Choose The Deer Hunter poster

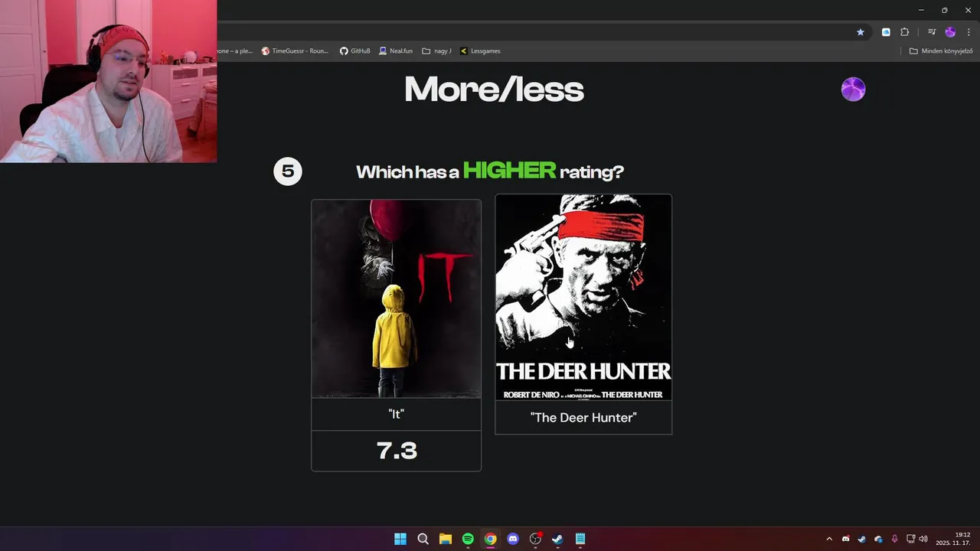coord(583,297)
